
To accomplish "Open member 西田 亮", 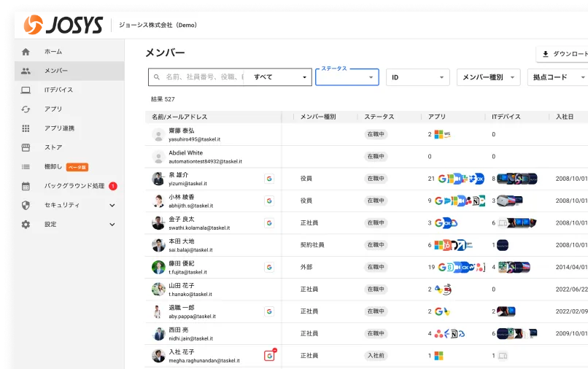I will (179, 330).
